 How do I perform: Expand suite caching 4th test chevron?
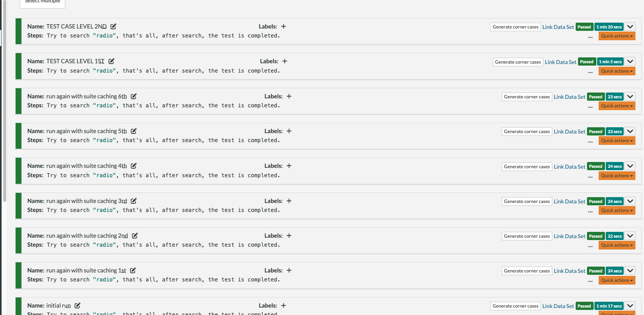click(x=630, y=166)
